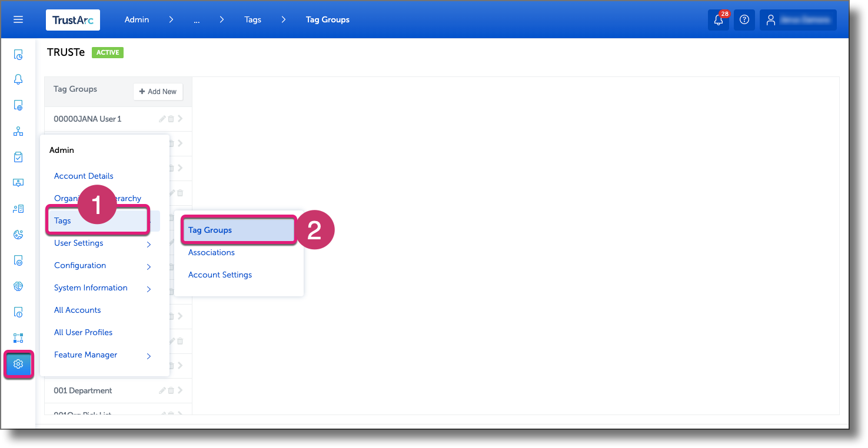This screenshot has height=448, width=868.
Task: Click the green ACTIVE status badge
Action: tap(108, 52)
